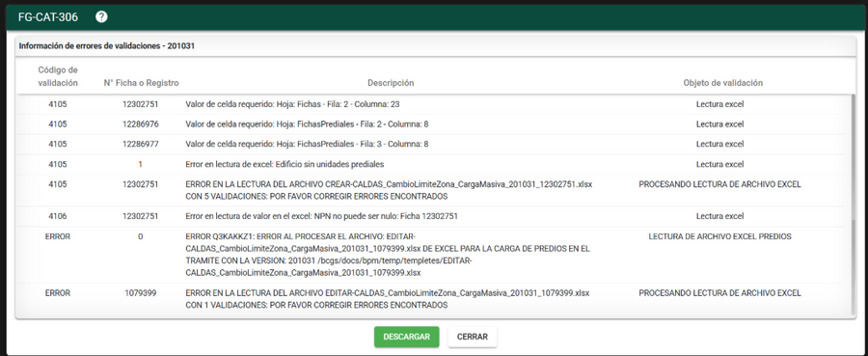868x356 pixels.
Task: Select CREAR-CALDAS file error description
Action: coord(389,190)
